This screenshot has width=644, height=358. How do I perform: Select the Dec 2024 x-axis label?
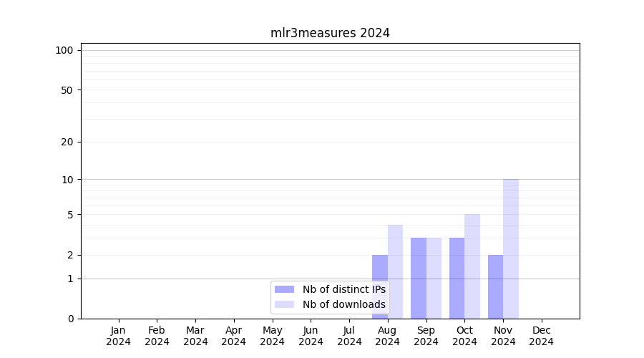click(x=541, y=336)
